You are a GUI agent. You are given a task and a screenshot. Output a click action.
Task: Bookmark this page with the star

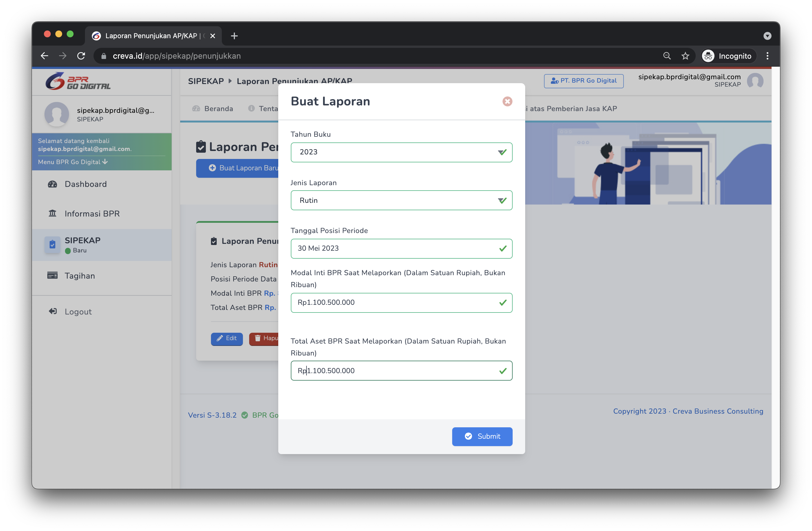pyautogui.click(x=685, y=56)
